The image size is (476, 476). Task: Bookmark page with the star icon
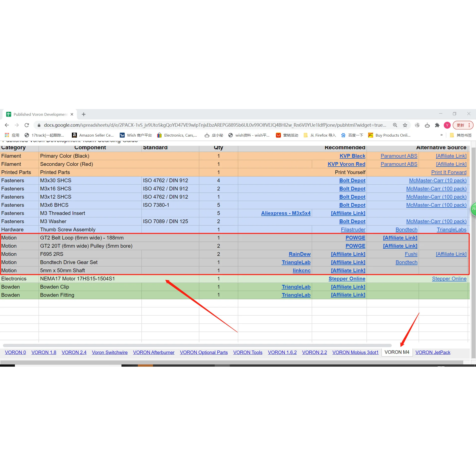(x=405, y=125)
